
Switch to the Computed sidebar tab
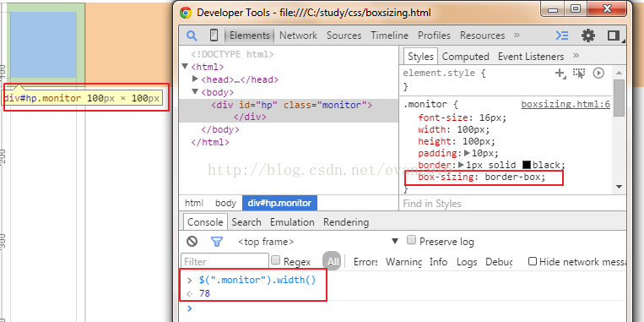465,57
